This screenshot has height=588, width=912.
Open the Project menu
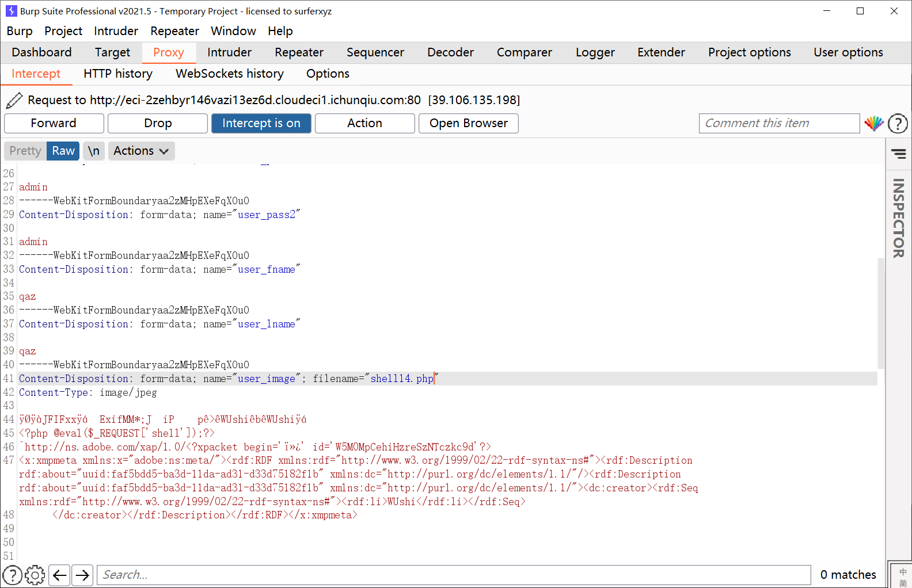(x=63, y=31)
